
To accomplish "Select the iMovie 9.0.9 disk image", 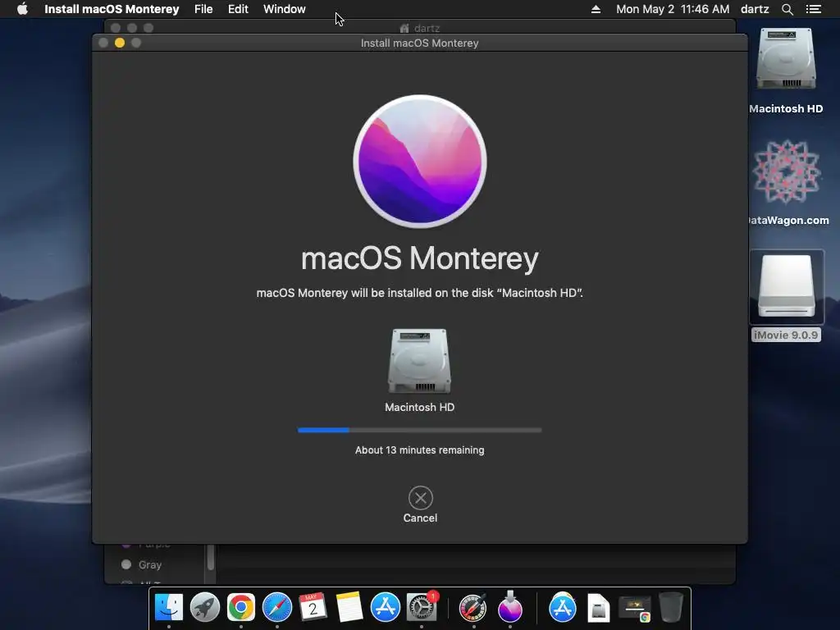I will 787,287.
